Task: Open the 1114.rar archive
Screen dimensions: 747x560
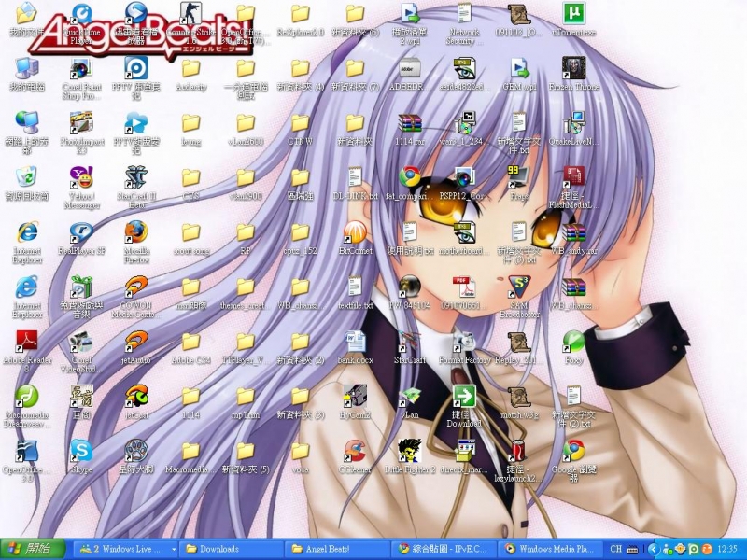Action: tap(410, 123)
